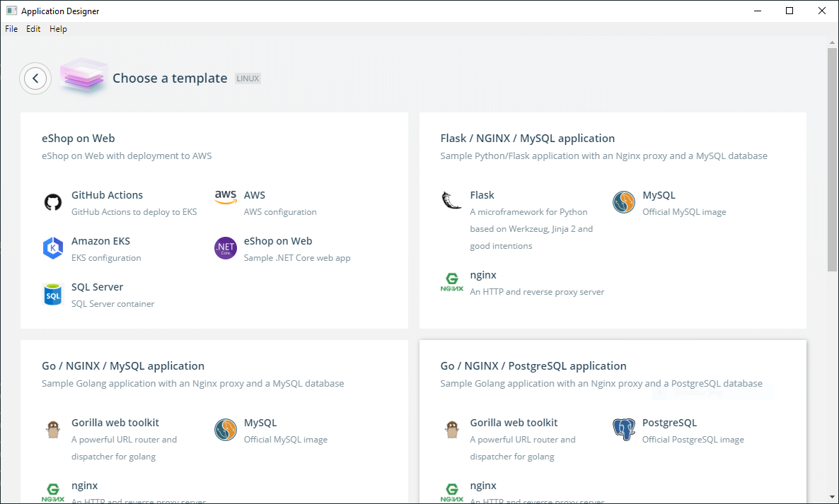Click the GitHub Actions octocat icon
This screenshot has width=839, height=504.
tap(53, 202)
